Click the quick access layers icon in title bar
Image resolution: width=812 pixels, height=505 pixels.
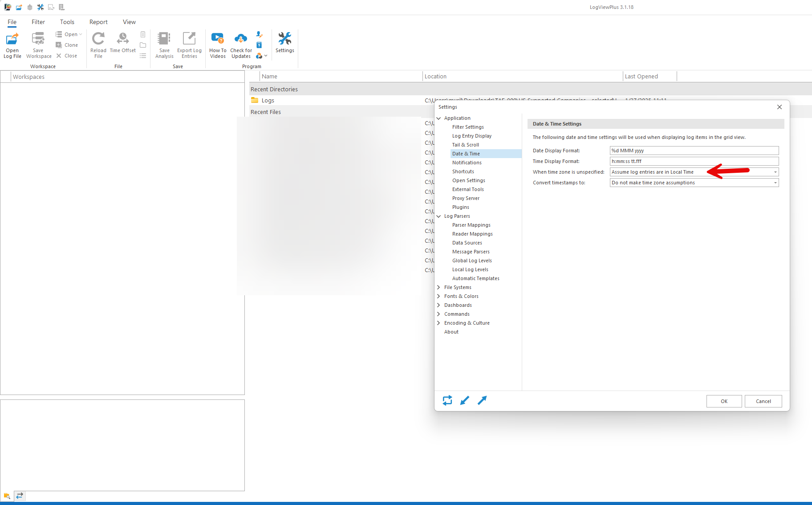pyautogui.click(x=30, y=7)
